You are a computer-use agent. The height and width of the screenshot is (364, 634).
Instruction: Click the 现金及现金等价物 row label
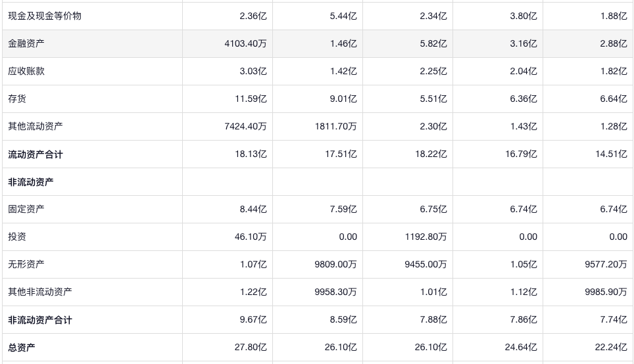[x=45, y=16]
